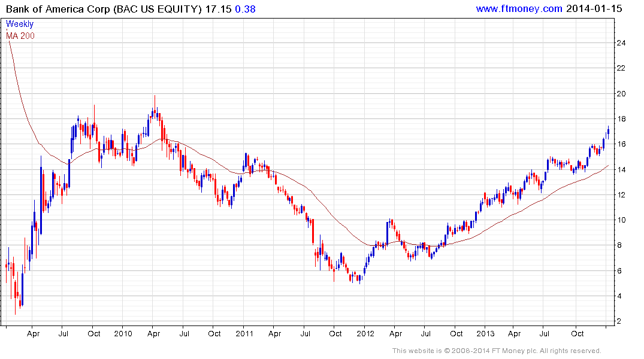Click the date 2014-01-15

[x=594, y=8]
